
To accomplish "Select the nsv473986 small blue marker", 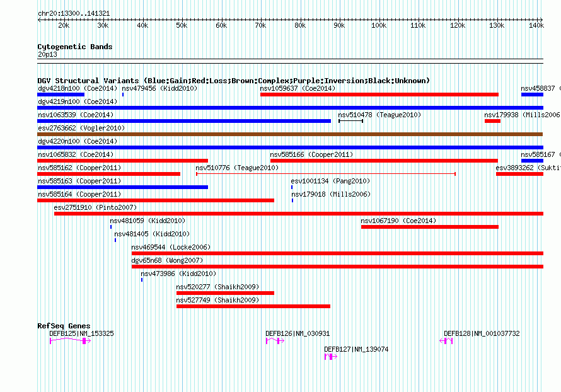I will point(142,280).
